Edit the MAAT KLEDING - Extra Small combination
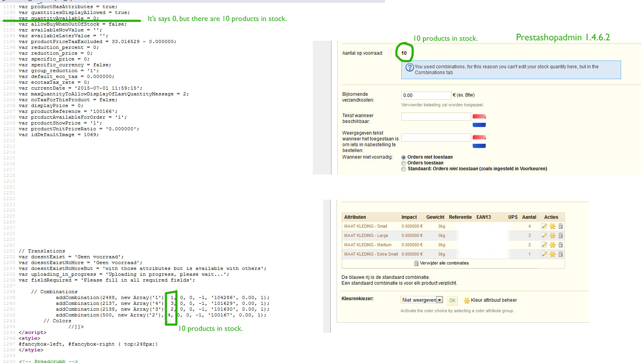The height and width of the screenshot is (363, 644). (x=544, y=254)
